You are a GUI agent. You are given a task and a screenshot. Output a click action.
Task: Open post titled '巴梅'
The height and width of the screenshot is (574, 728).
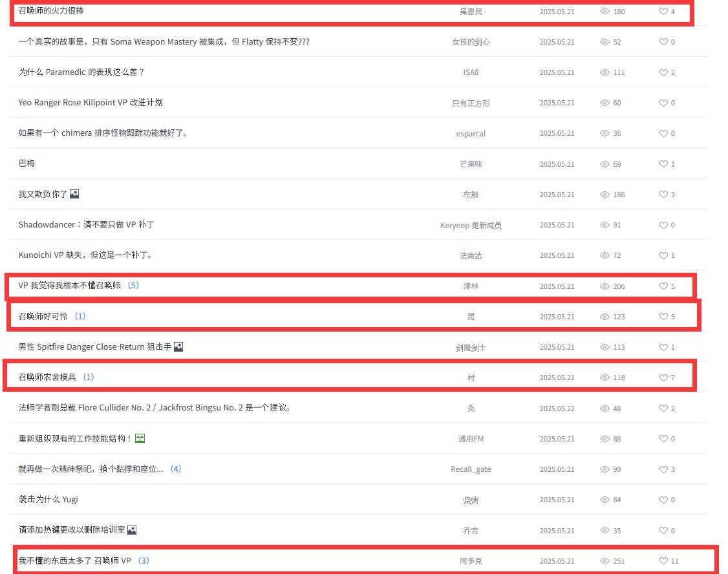[x=27, y=164]
